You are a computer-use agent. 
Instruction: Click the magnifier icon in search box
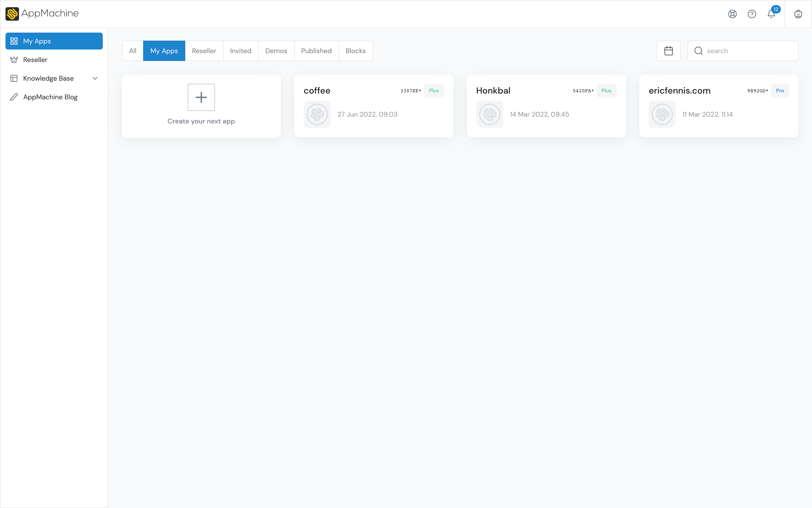(x=699, y=51)
